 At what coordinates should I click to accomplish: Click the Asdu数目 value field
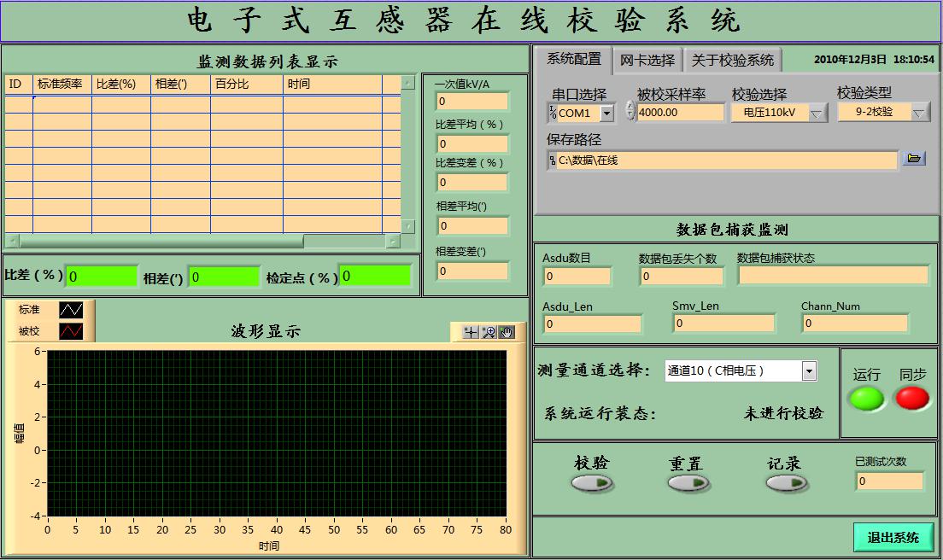pyautogui.click(x=577, y=276)
